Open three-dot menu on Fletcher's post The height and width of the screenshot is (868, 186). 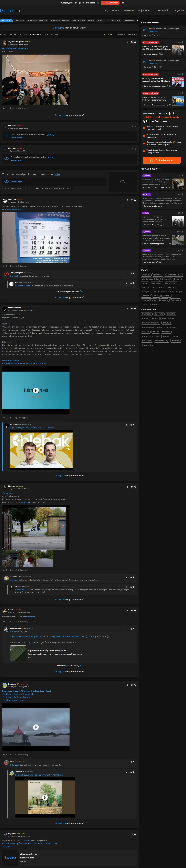click(x=127, y=487)
